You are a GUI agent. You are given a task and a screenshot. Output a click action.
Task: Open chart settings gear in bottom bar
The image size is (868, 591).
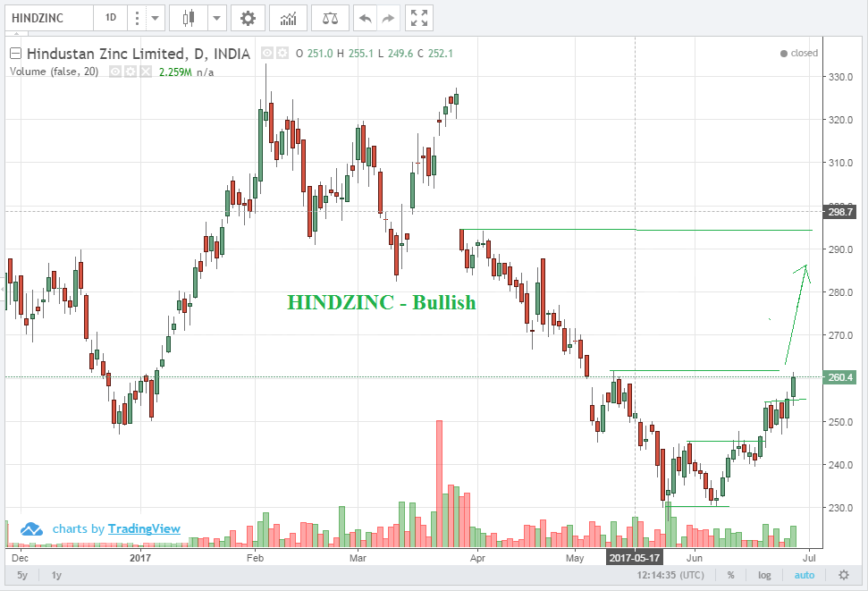pyautogui.click(x=844, y=575)
